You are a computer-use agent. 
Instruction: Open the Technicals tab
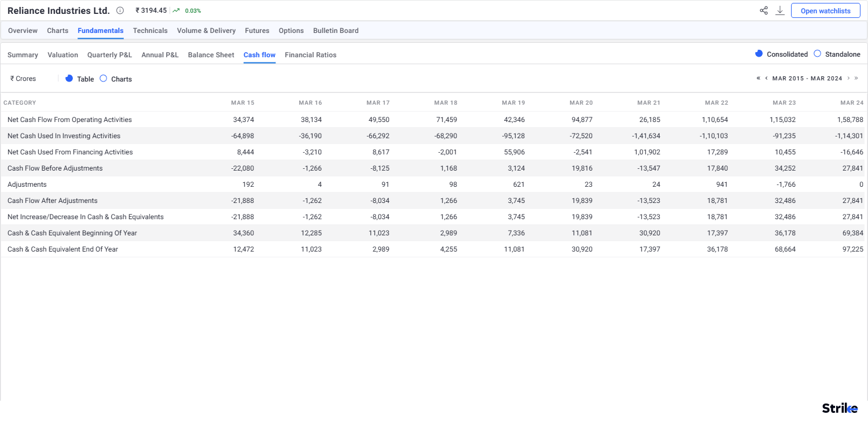click(150, 31)
